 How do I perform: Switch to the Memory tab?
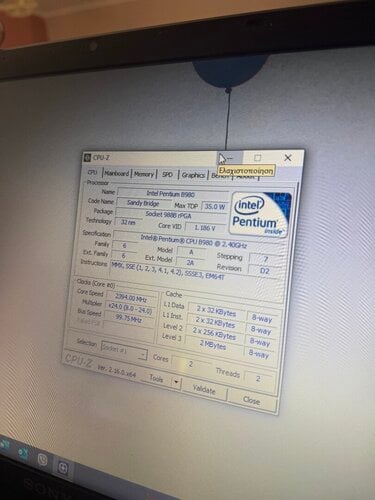click(144, 174)
